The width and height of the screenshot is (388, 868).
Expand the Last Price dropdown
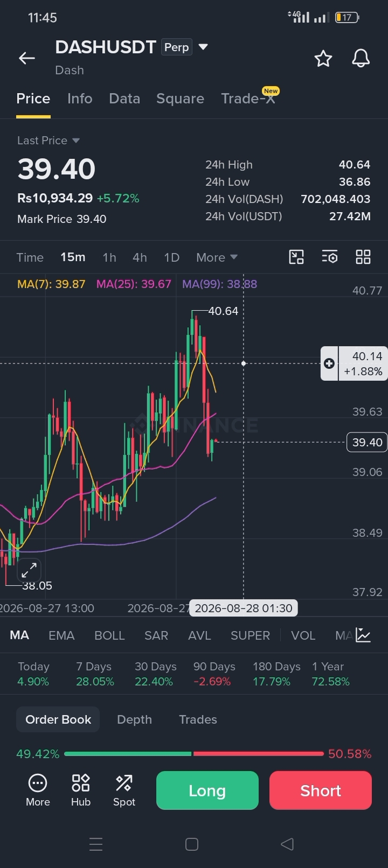pyautogui.click(x=48, y=141)
